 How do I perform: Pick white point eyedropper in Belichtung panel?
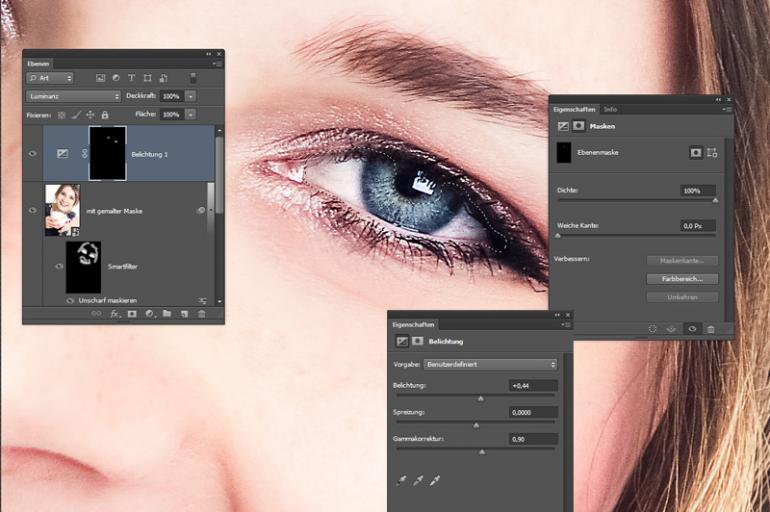(x=435, y=480)
